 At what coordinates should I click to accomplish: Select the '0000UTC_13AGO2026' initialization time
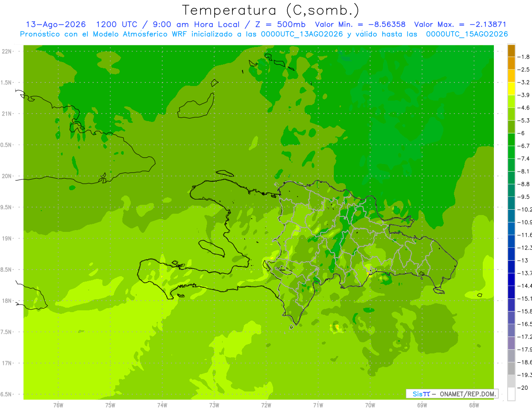[x=302, y=34]
